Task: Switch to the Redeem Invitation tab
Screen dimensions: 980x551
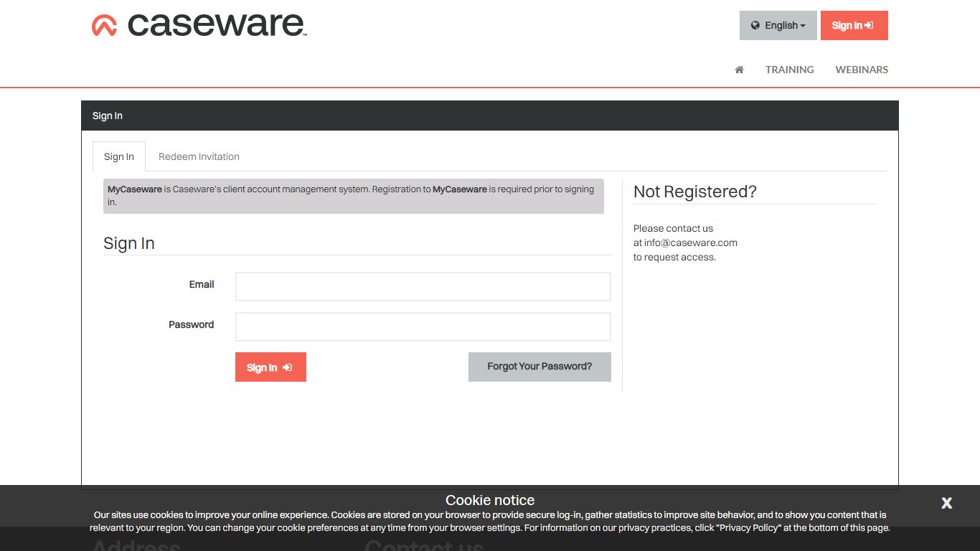Action: pos(199,156)
